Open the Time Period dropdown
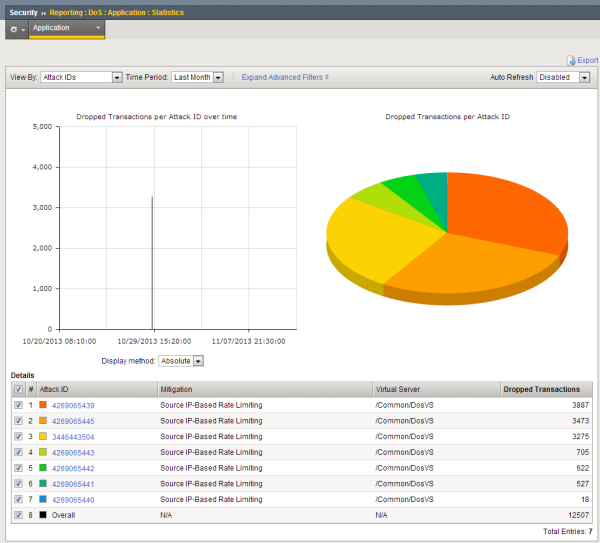 pyautogui.click(x=197, y=77)
